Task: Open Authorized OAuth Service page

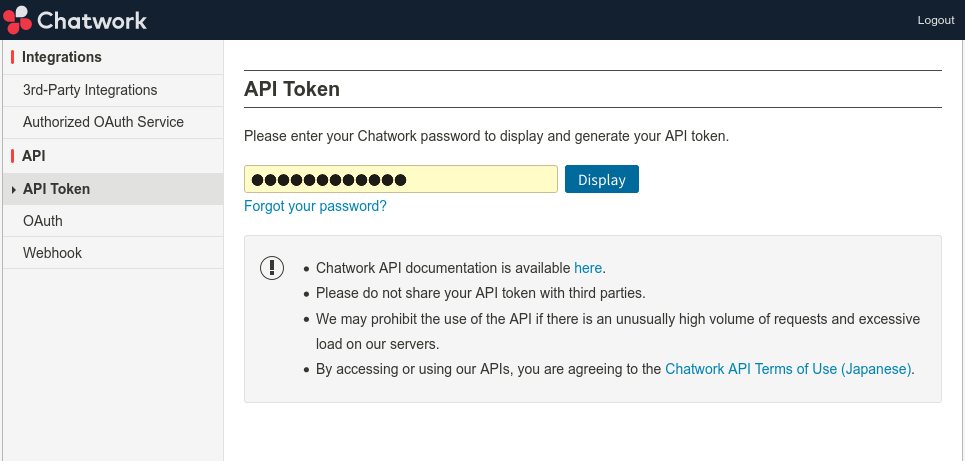Action: (x=103, y=122)
